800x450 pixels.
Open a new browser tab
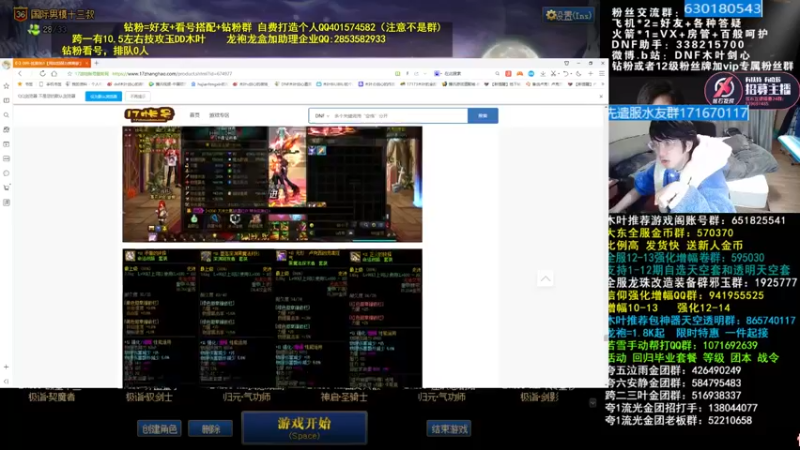(96, 63)
